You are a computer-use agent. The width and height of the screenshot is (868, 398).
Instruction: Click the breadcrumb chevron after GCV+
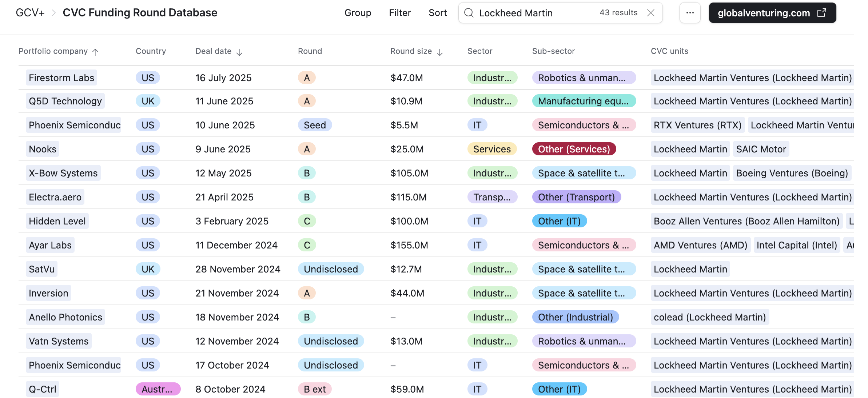[54, 13]
